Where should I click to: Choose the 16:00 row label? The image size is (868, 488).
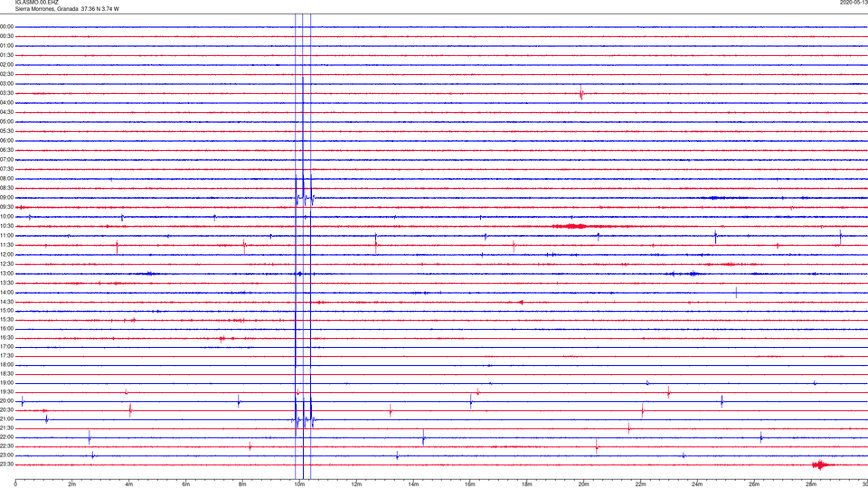pos(6,329)
